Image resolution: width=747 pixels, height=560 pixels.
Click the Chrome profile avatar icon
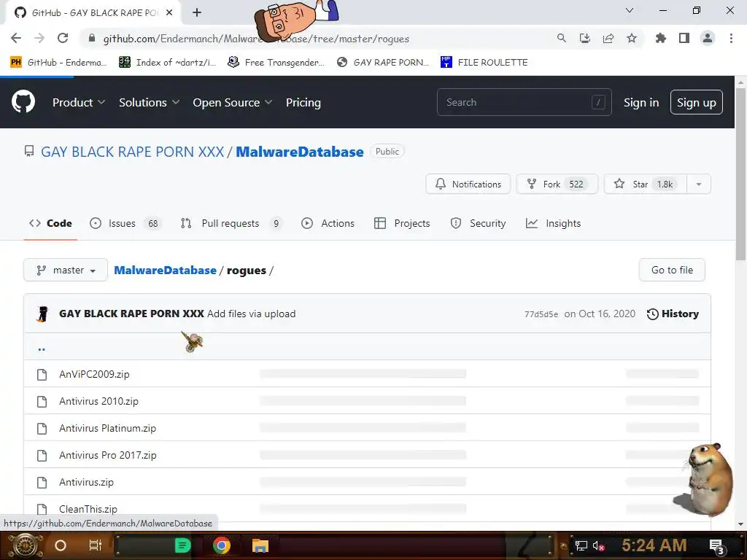coord(708,38)
